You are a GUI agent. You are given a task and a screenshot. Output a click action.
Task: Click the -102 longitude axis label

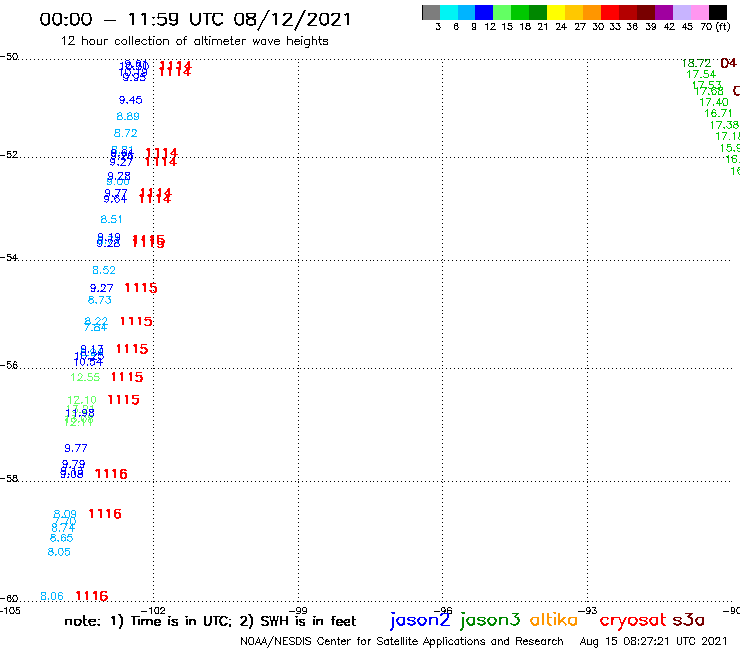coord(153,610)
